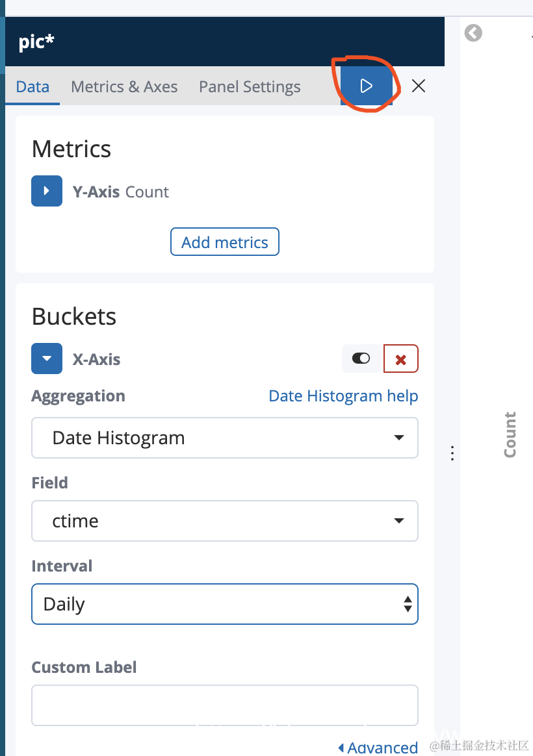This screenshot has height=756, width=533.
Task: Switch to Metrics & Axes tab
Action: point(124,87)
